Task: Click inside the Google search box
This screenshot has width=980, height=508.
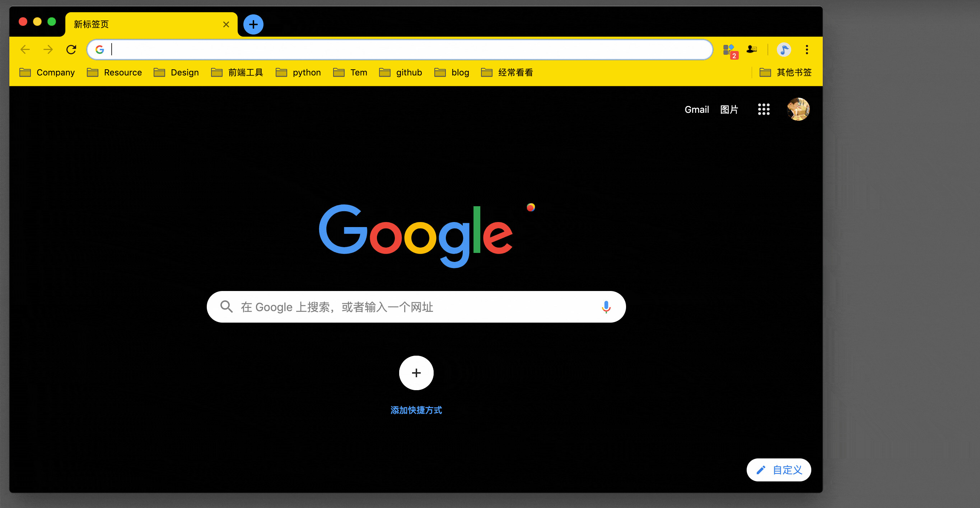Action: click(416, 307)
